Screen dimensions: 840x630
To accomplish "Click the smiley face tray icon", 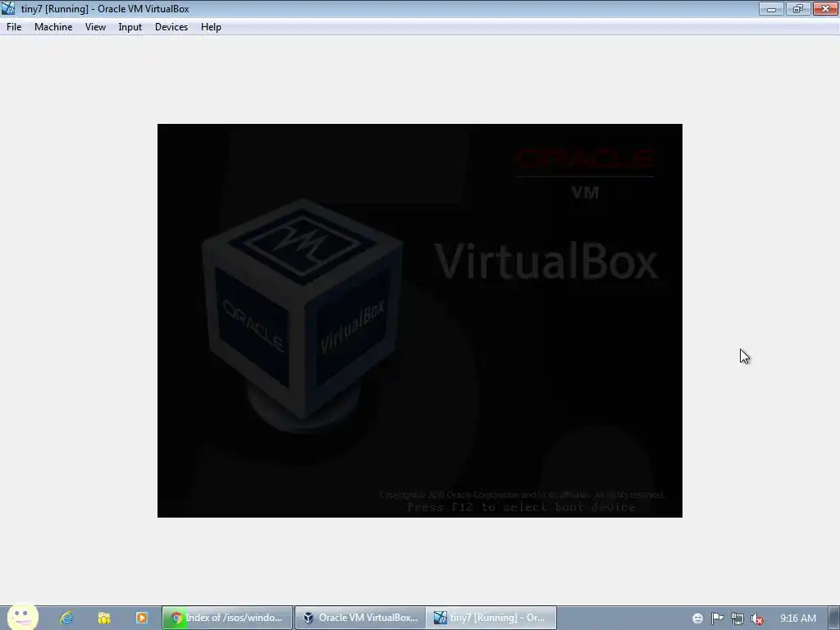I will pyautogui.click(x=697, y=619).
